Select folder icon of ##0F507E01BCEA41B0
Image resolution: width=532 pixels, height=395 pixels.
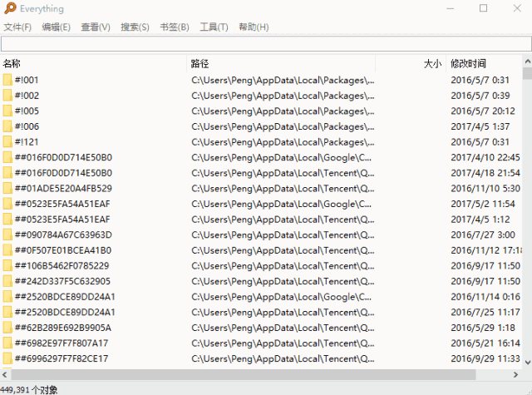point(7,250)
